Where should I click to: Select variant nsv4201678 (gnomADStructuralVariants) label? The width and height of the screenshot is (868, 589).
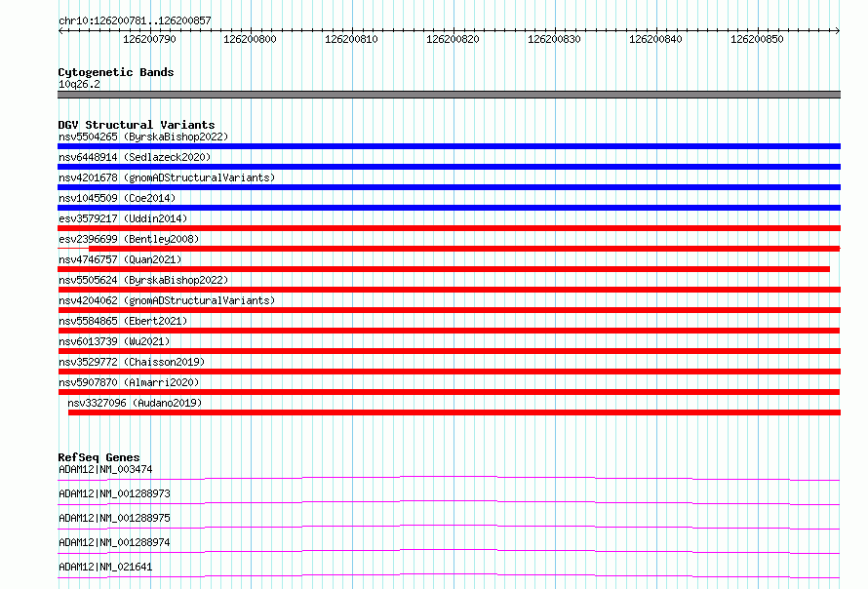(167, 177)
